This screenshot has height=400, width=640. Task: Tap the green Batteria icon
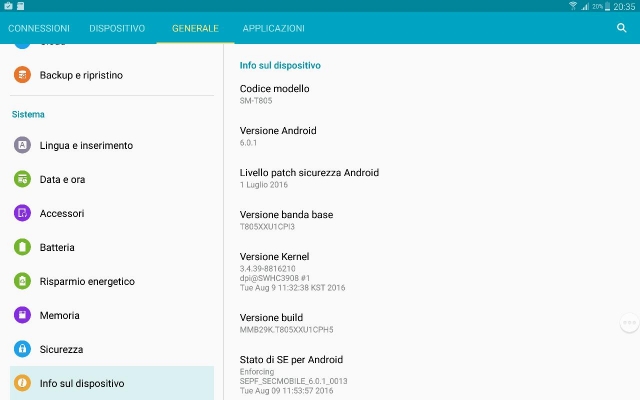click(22, 247)
